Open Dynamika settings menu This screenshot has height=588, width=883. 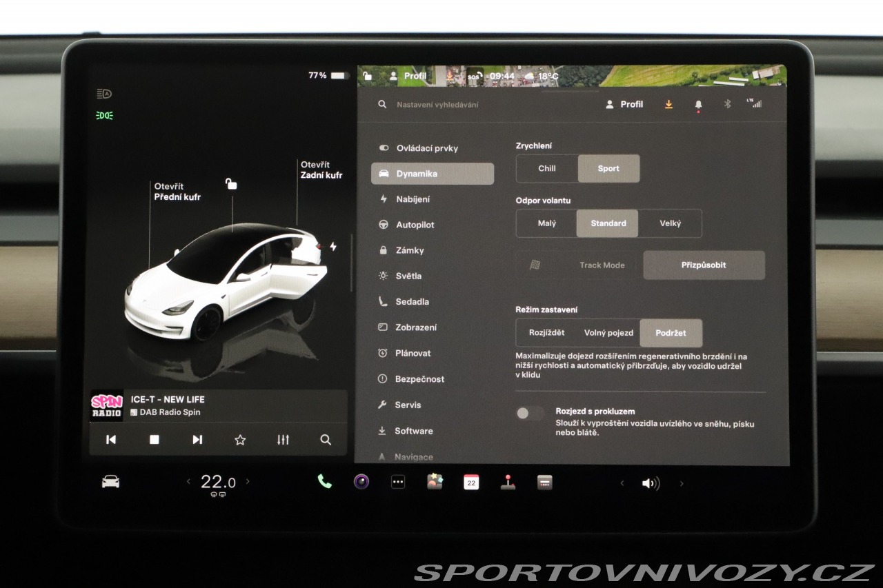pos(433,174)
